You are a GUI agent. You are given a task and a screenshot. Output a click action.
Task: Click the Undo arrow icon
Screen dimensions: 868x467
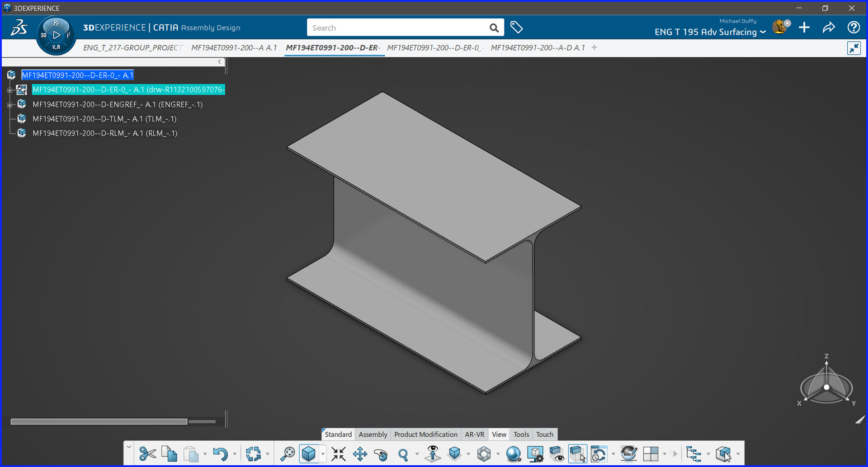pyautogui.click(x=220, y=454)
